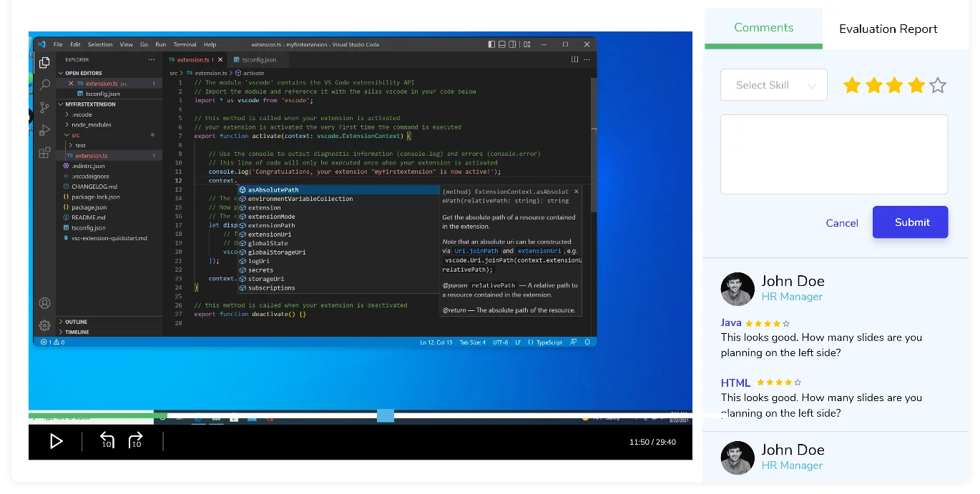This screenshot has width=980, height=494.
Task: Open VS Code View menu
Action: click(126, 44)
